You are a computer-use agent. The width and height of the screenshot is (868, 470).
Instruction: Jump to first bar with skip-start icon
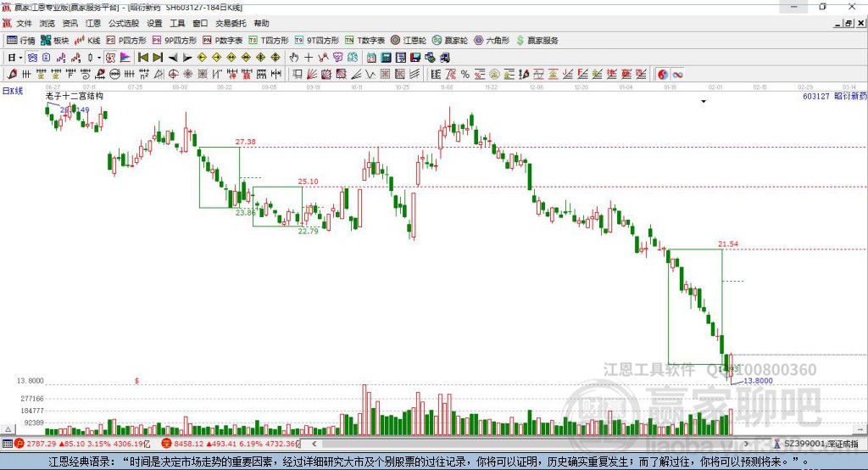coord(142,57)
